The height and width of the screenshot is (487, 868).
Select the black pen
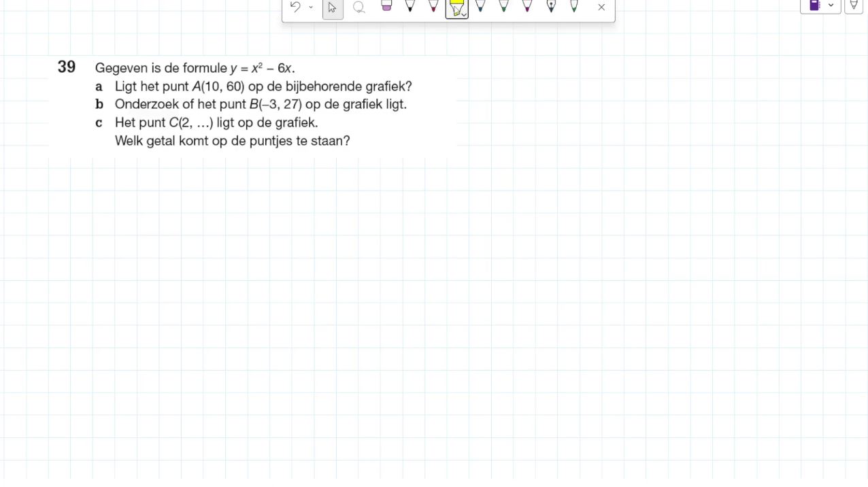410,6
